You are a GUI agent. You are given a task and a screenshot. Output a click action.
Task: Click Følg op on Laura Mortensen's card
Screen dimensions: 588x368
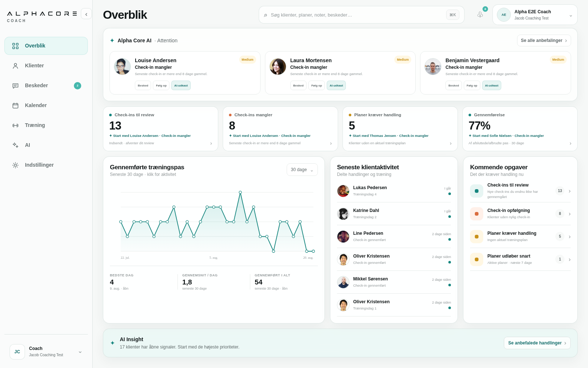click(x=316, y=85)
